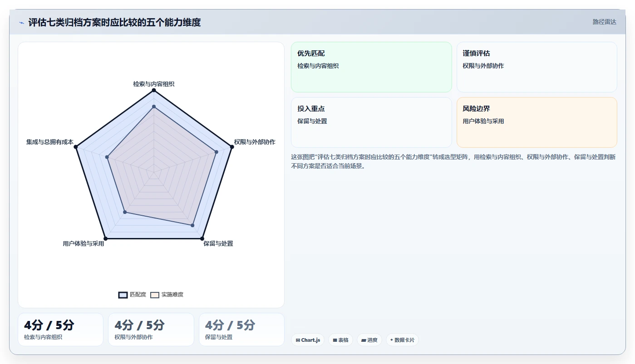Image resolution: width=635 pixels, height=364 pixels.
Task: Click the 4分 / 5分 score card for 权限与外部协作
Action: click(151, 330)
